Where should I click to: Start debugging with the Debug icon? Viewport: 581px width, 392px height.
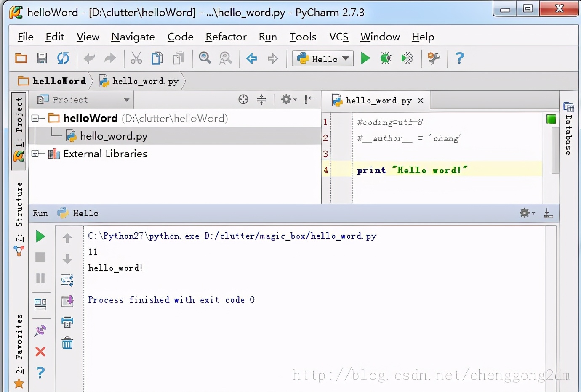point(386,58)
